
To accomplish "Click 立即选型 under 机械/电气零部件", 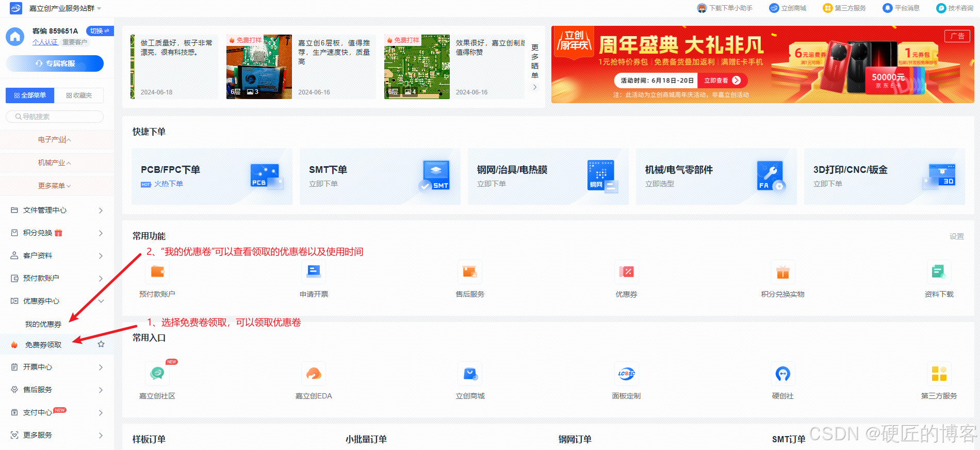I will pyautogui.click(x=660, y=184).
